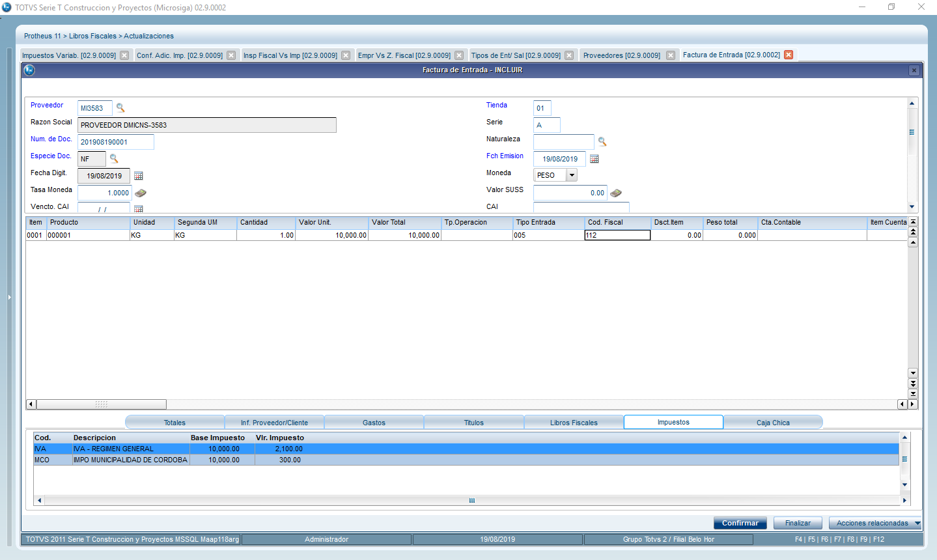Viewport: 937px width, 560px height.
Task: Close the Proveedores tab
Action: point(671,55)
